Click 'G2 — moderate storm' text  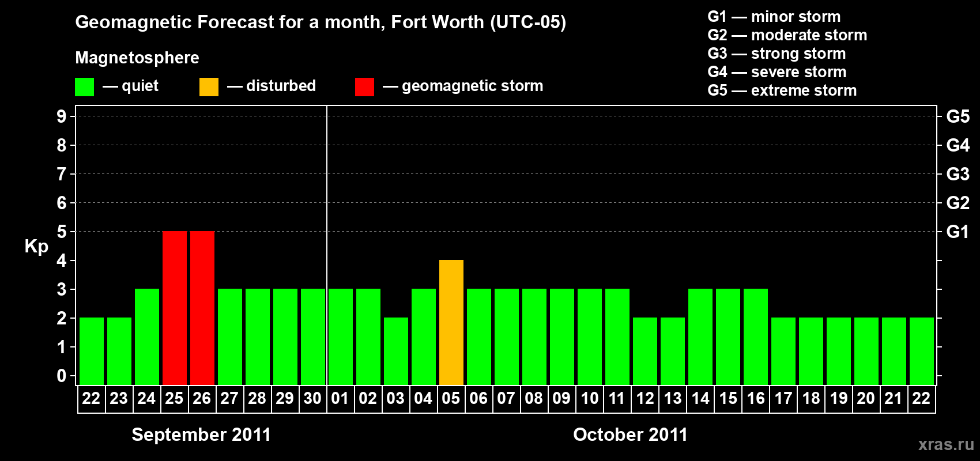(x=787, y=35)
